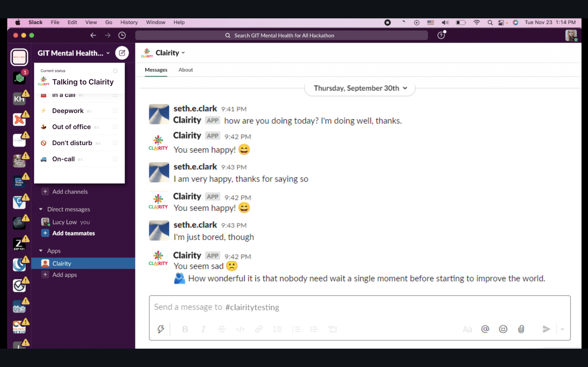This screenshot has width=588, height=367.
Task: Switch to the About tab
Action: 186,70
